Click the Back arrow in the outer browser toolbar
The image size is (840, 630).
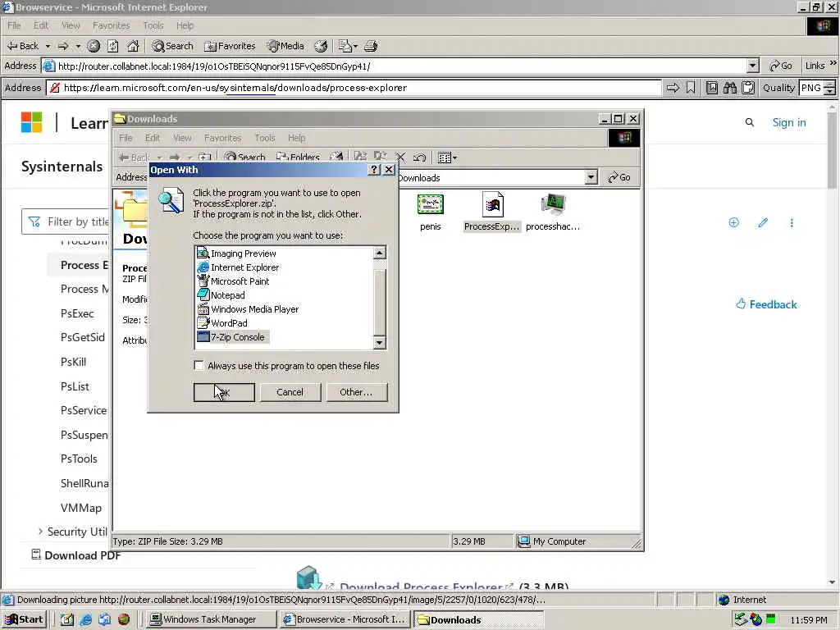[22, 46]
